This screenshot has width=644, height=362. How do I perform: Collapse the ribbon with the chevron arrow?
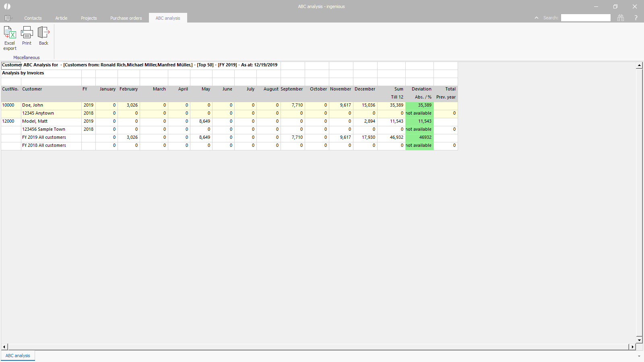536,18
